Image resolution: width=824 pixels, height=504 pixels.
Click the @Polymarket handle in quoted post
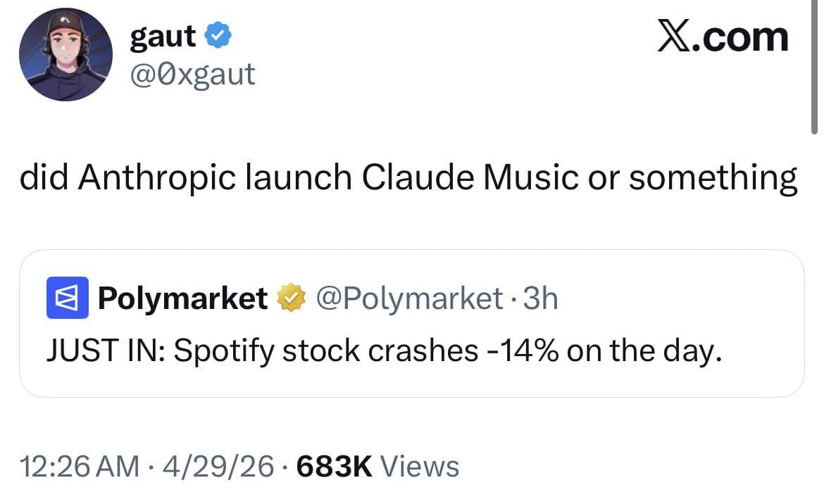pos(409,298)
